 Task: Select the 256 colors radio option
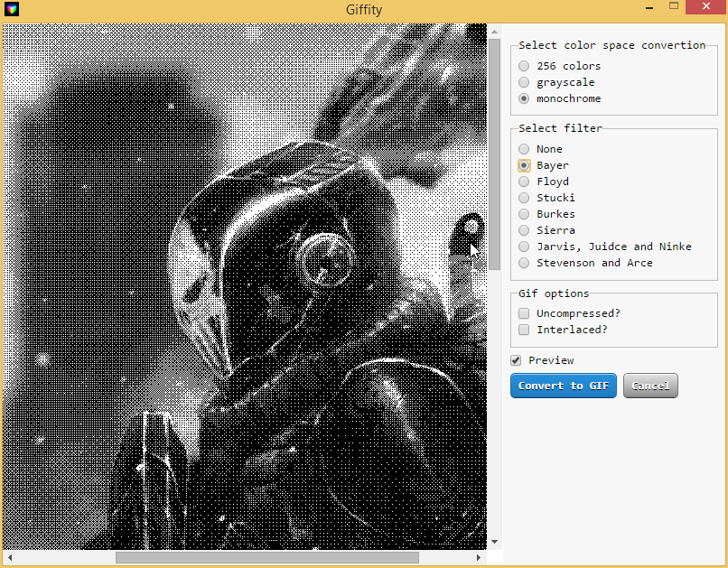point(524,66)
